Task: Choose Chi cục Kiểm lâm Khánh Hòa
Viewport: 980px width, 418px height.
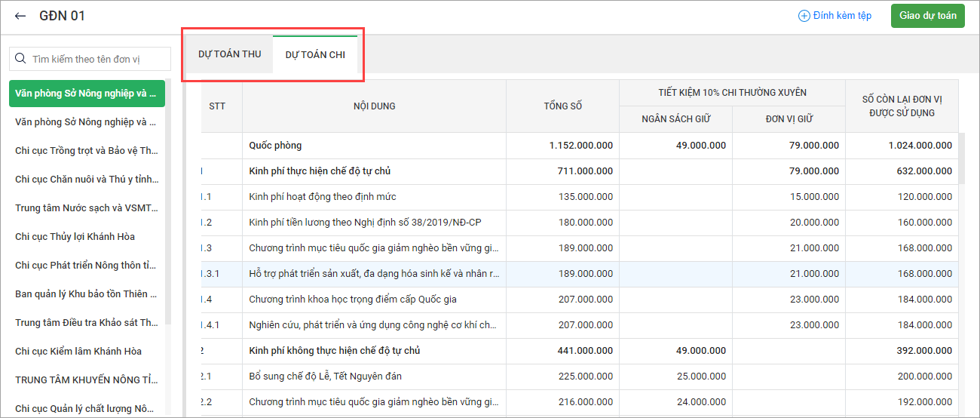Action: (x=78, y=351)
